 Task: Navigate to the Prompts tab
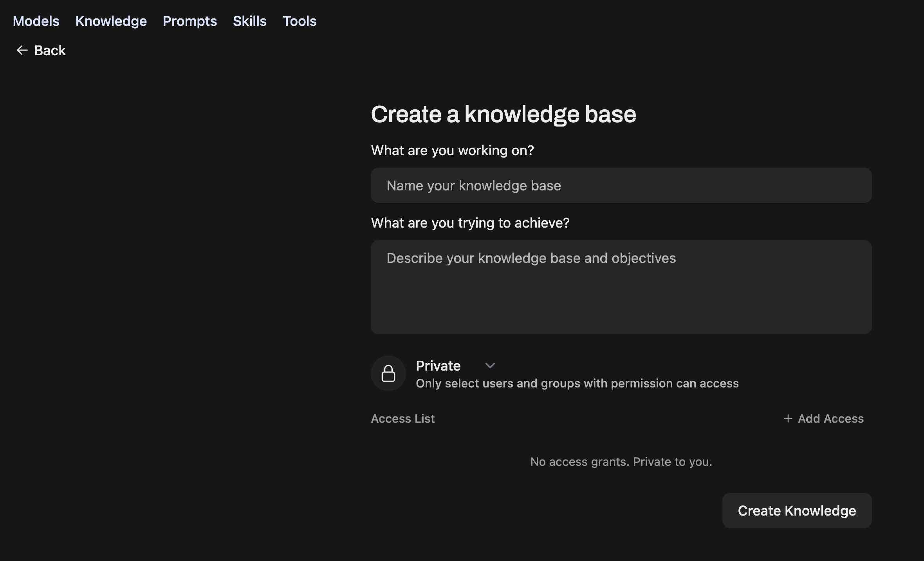[x=190, y=21]
